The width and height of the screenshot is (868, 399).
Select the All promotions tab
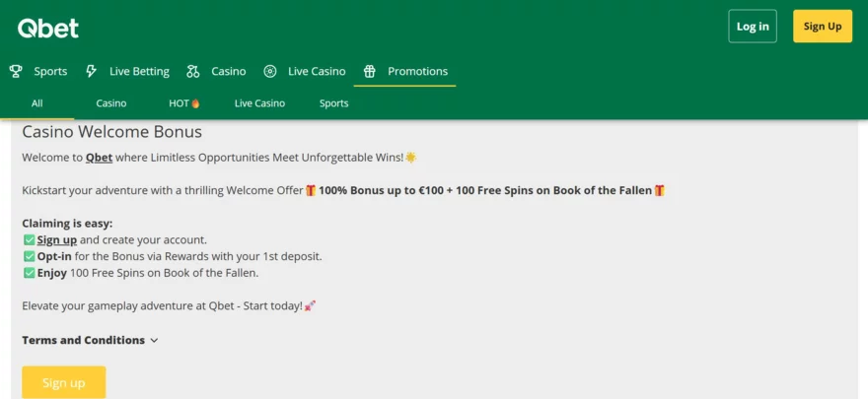[x=37, y=103]
